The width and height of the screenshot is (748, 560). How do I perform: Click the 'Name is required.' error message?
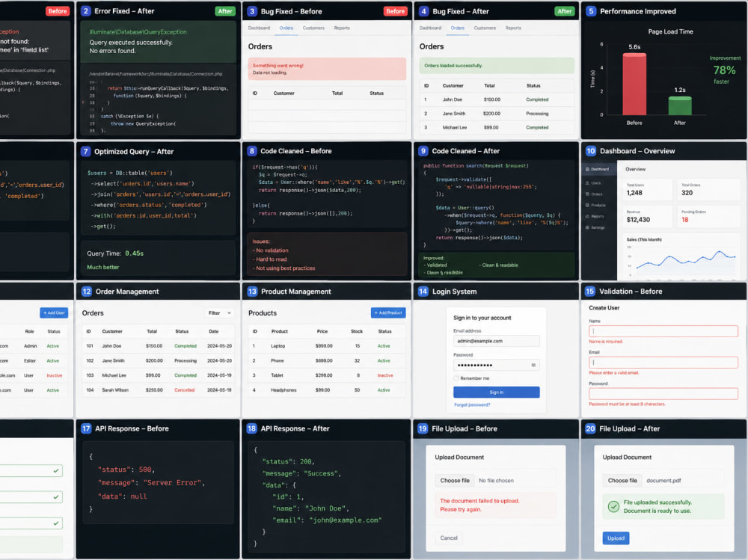click(x=606, y=342)
